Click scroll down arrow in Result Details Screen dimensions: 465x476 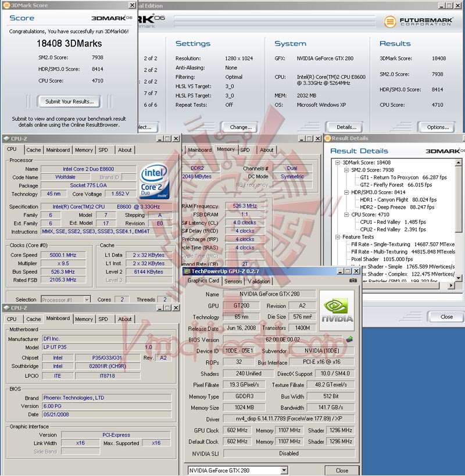(459, 278)
